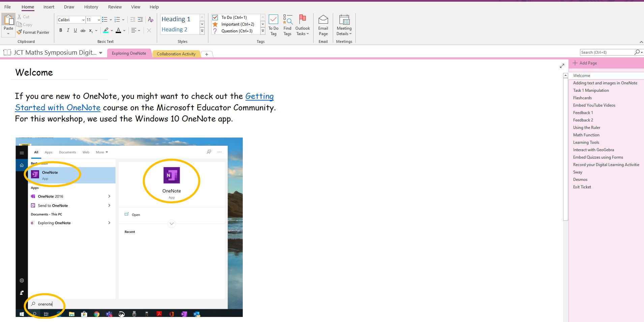Open the notebook list dropdown arrow
This screenshot has width=644, height=322.
tap(100, 53)
